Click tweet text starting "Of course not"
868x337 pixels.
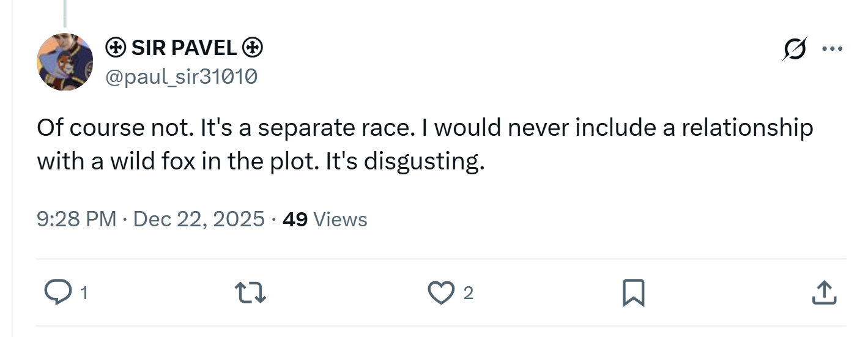425,145
